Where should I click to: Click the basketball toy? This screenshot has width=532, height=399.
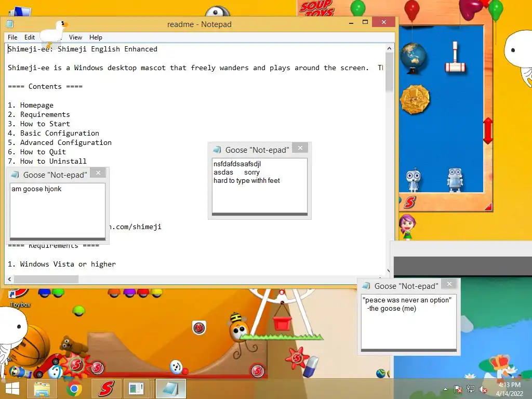pos(34,345)
